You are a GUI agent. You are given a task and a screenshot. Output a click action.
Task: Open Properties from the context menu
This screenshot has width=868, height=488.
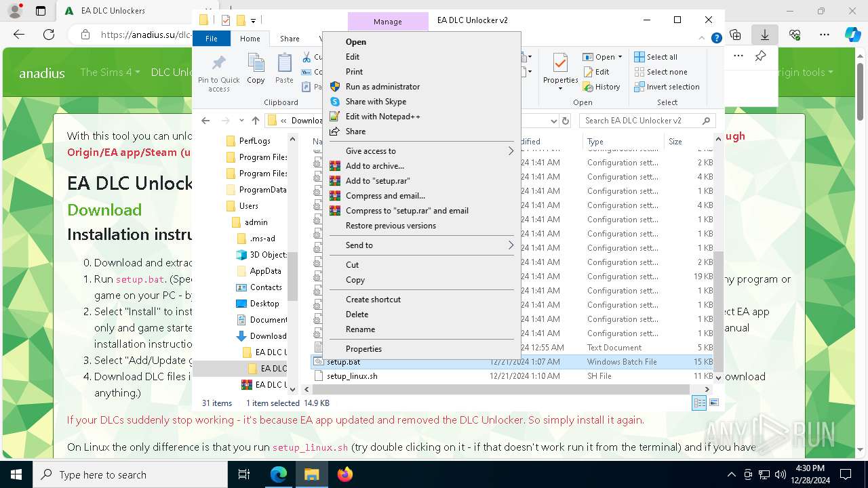point(363,349)
